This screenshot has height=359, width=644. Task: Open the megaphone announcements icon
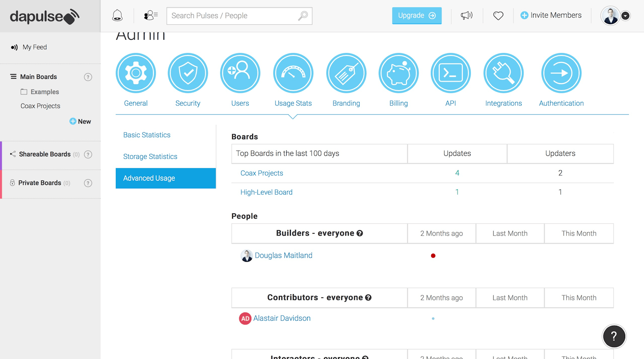467,16
